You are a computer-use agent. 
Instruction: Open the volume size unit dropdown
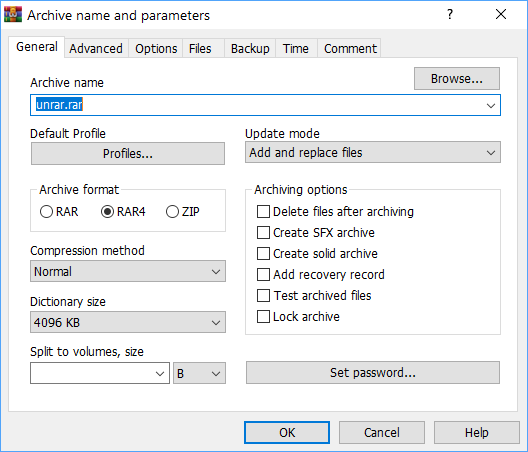click(x=199, y=373)
